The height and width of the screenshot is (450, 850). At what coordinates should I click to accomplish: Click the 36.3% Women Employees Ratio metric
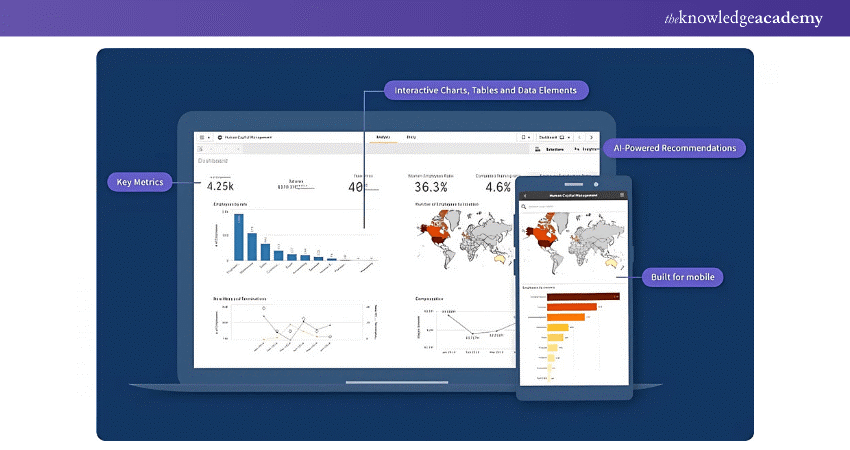click(430, 186)
